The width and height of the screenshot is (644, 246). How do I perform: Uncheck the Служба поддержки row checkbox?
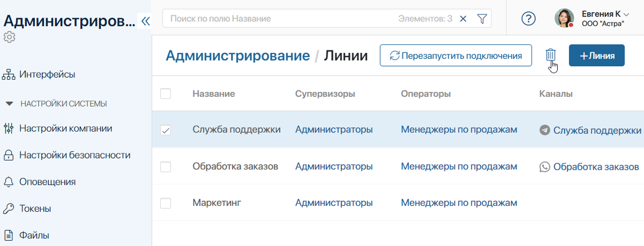coord(166,130)
